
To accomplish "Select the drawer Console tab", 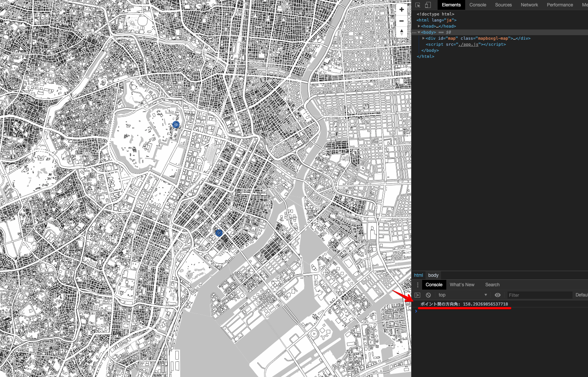I will pyautogui.click(x=434, y=285).
